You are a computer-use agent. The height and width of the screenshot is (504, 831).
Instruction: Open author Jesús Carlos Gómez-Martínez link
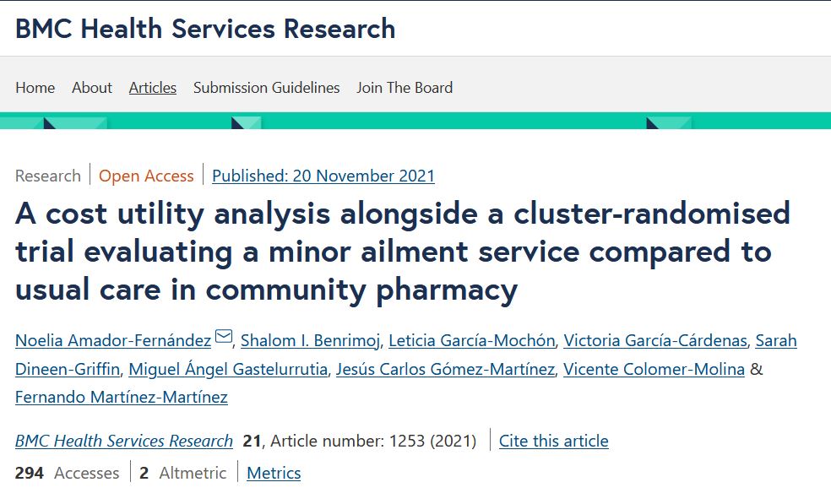click(445, 369)
